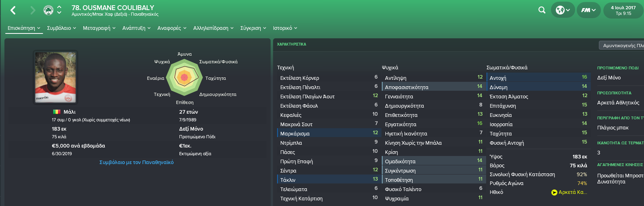644x206 pixels.
Task: Click Ousmane Coulibaly's profile photo
Action: [55, 77]
